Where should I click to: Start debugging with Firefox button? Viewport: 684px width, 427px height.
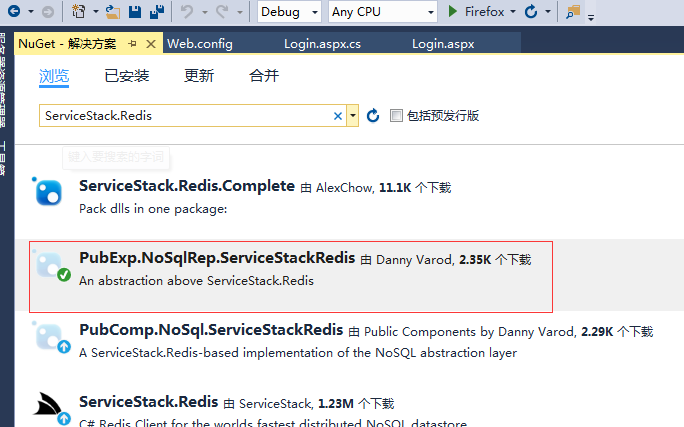pyautogui.click(x=476, y=12)
